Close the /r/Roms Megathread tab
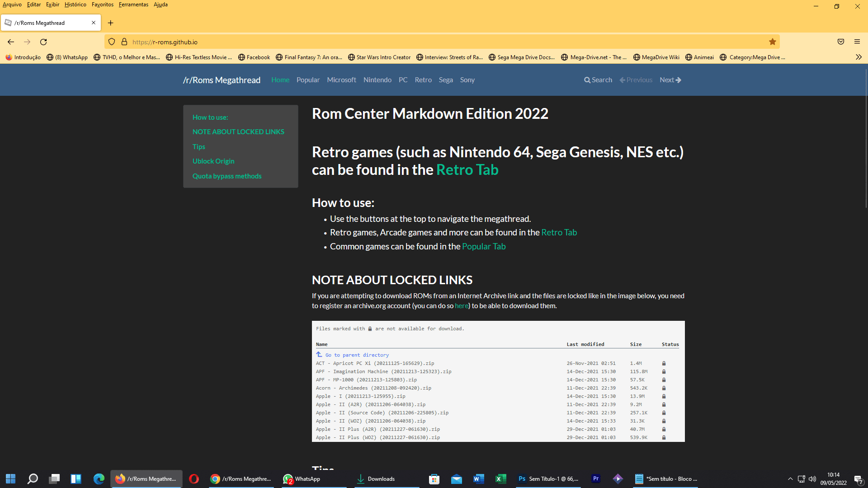 [94, 23]
